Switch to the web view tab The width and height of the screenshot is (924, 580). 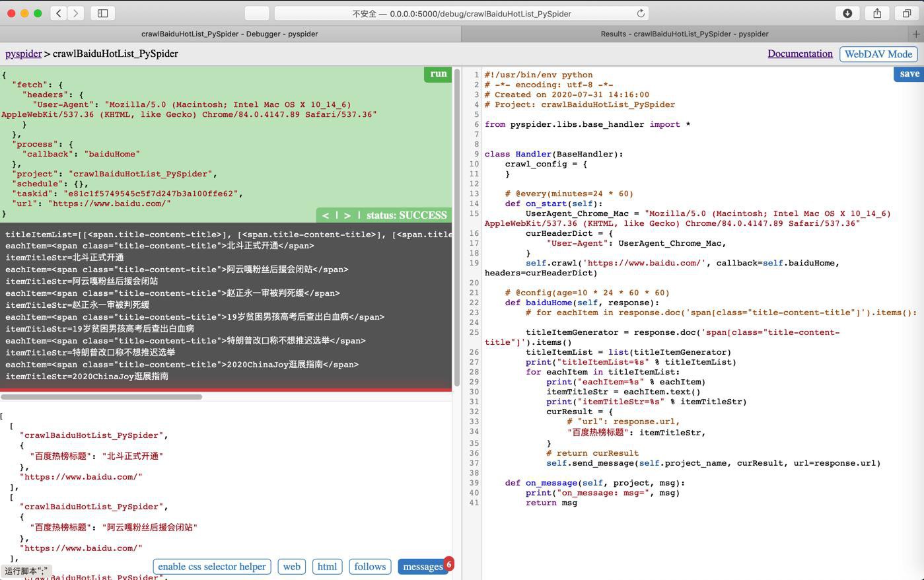click(291, 567)
